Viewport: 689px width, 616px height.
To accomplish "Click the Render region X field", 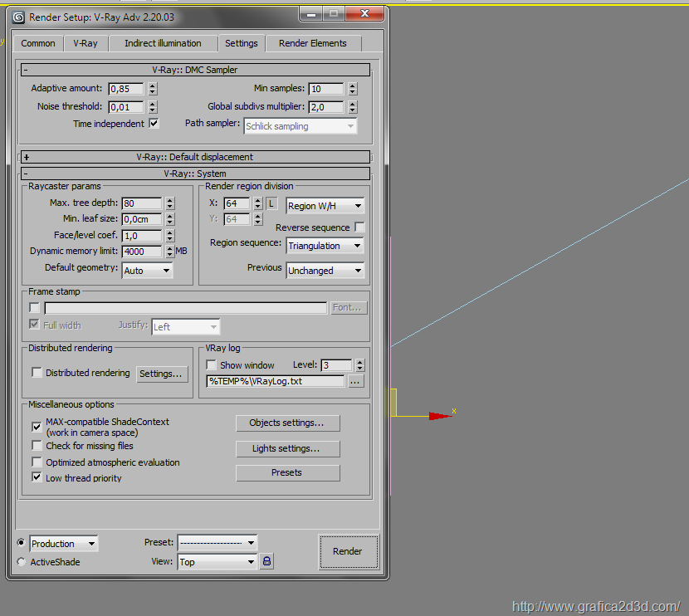I will (237, 203).
